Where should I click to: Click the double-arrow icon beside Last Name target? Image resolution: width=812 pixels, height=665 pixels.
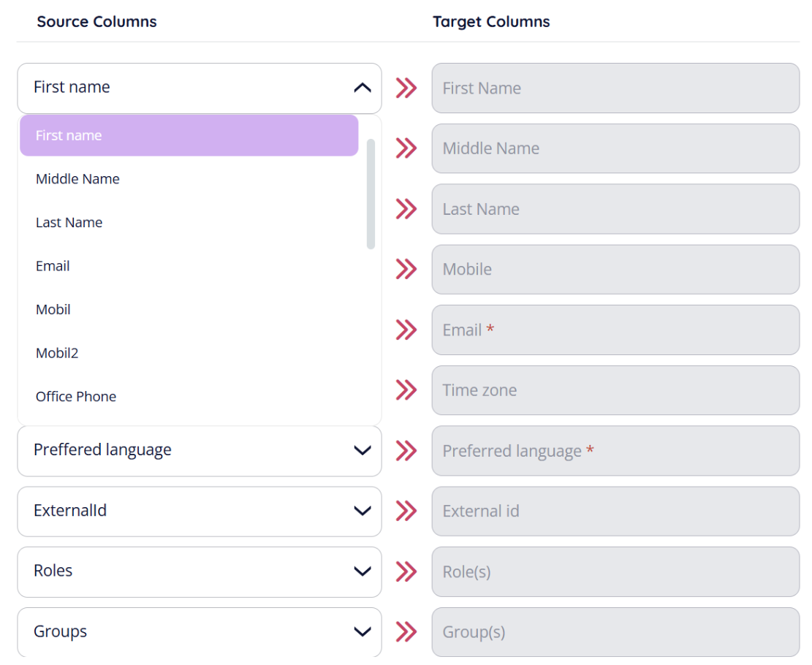[x=406, y=209]
